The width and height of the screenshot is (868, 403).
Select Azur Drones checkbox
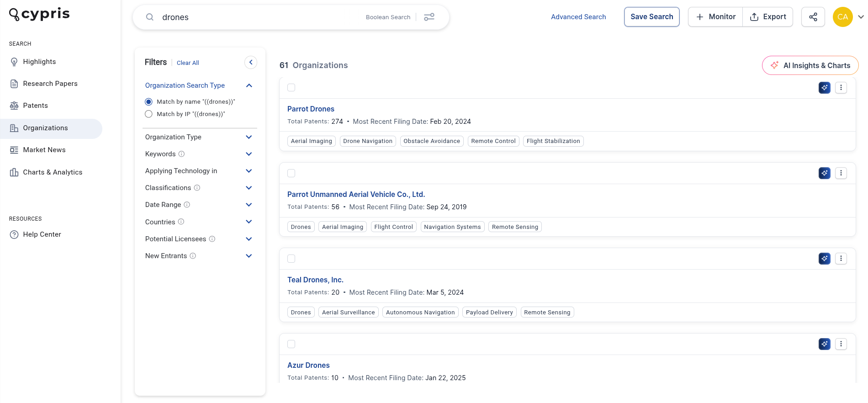tap(291, 344)
